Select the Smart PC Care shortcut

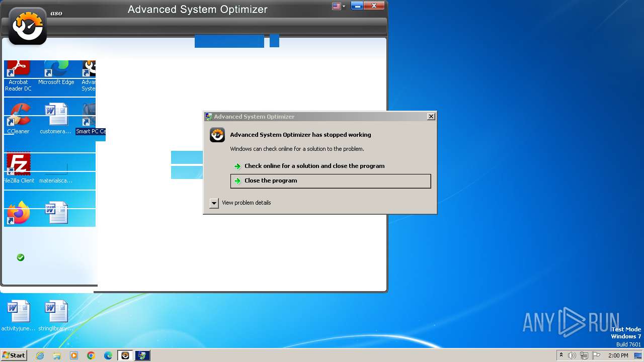91,119
